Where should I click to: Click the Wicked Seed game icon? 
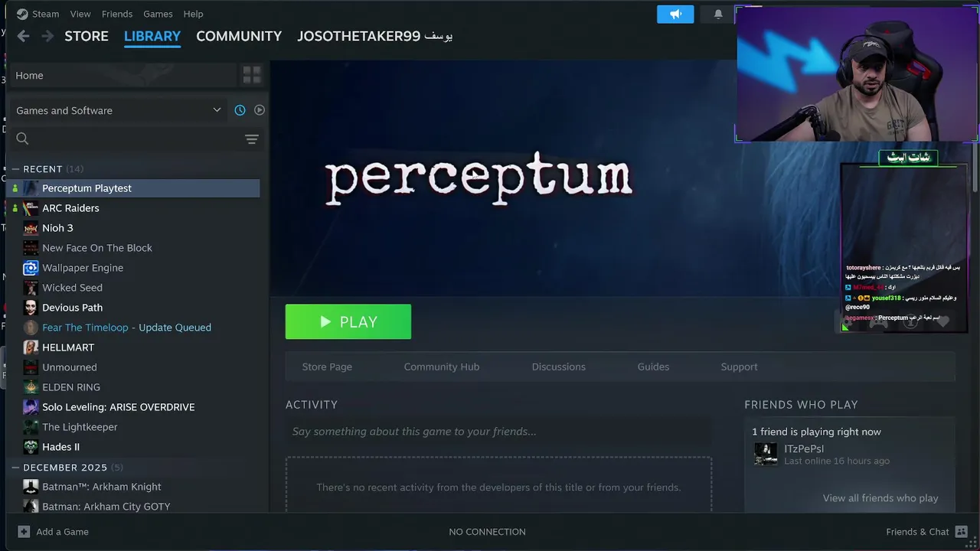pyautogui.click(x=31, y=288)
